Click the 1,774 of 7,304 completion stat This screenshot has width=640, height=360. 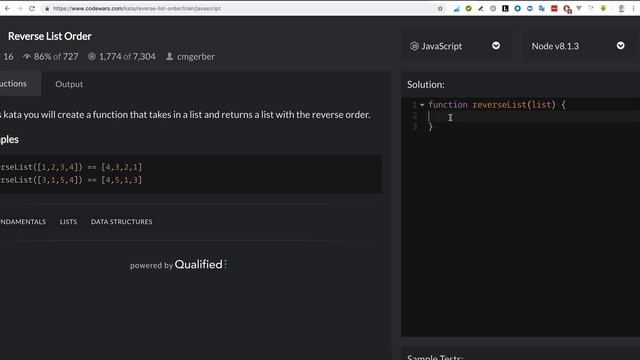pos(127,57)
